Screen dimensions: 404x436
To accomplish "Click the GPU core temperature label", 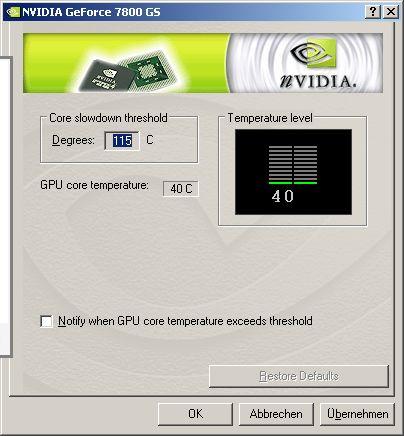I will [94, 185].
